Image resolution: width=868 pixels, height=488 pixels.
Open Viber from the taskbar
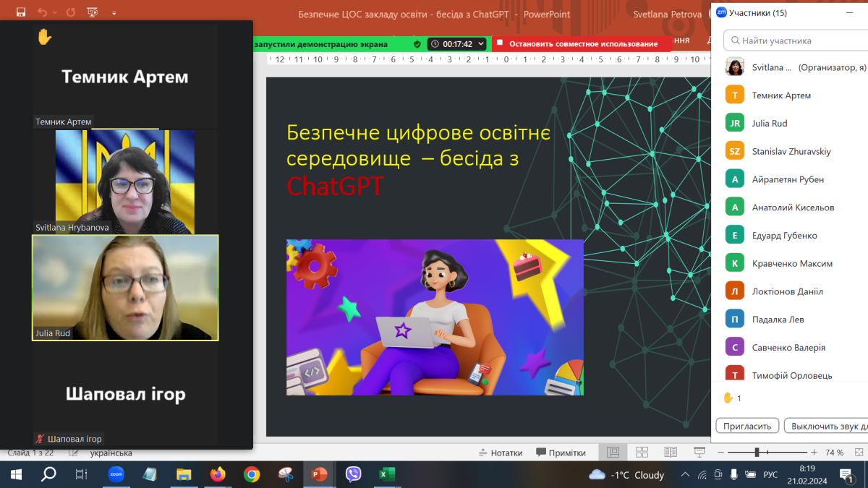coord(353,474)
